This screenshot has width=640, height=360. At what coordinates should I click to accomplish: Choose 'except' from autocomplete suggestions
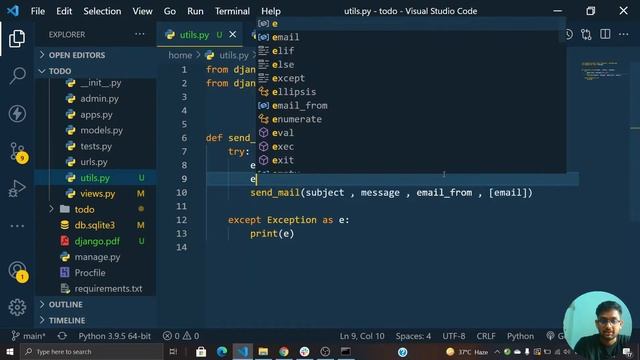coord(411,78)
